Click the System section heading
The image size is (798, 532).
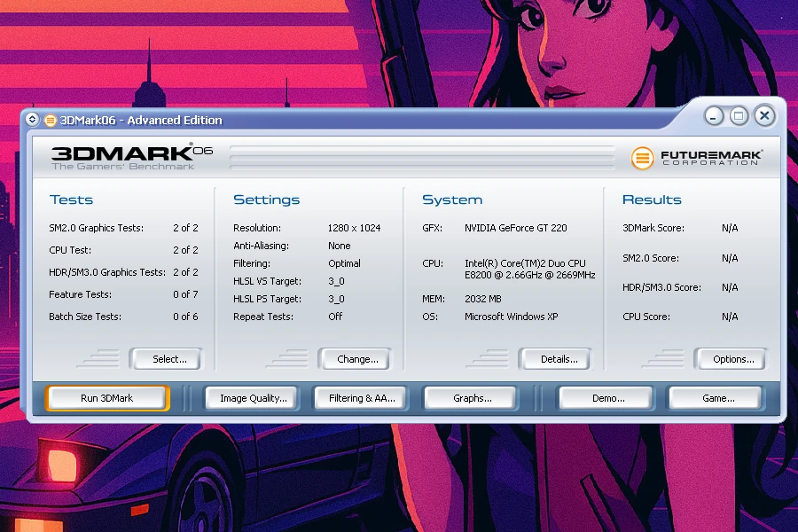452,200
